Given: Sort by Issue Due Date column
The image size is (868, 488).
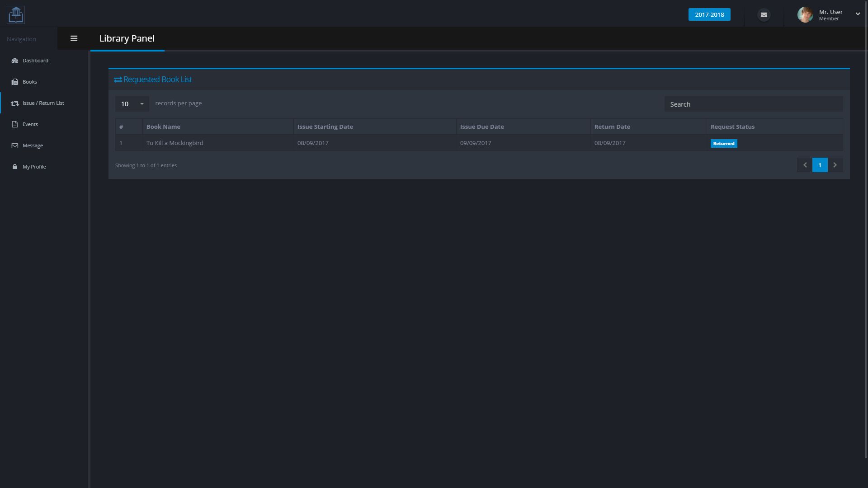Looking at the screenshot, I should pyautogui.click(x=482, y=127).
